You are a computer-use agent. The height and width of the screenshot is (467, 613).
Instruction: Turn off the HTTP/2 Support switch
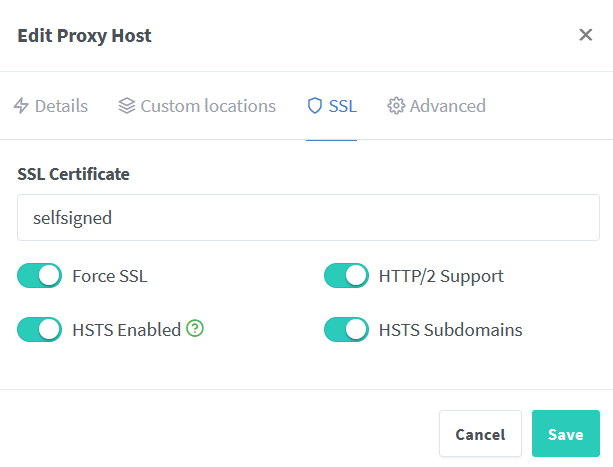coord(346,276)
